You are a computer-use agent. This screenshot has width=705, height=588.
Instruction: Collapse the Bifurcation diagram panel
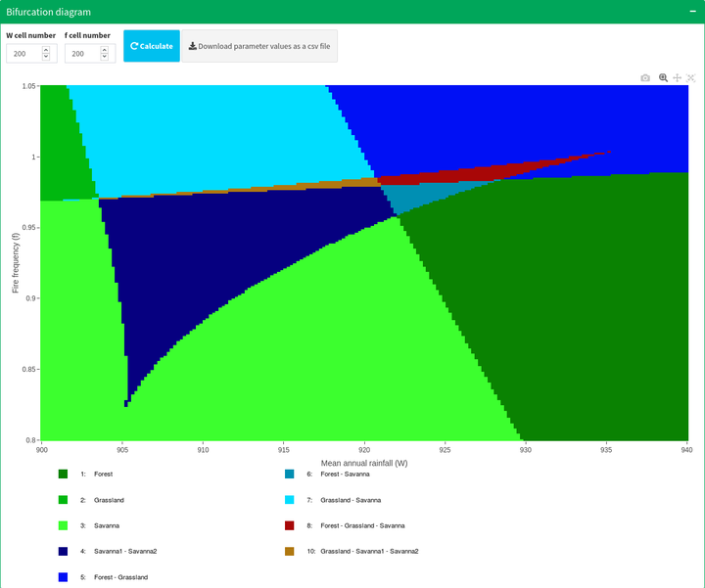(x=691, y=12)
